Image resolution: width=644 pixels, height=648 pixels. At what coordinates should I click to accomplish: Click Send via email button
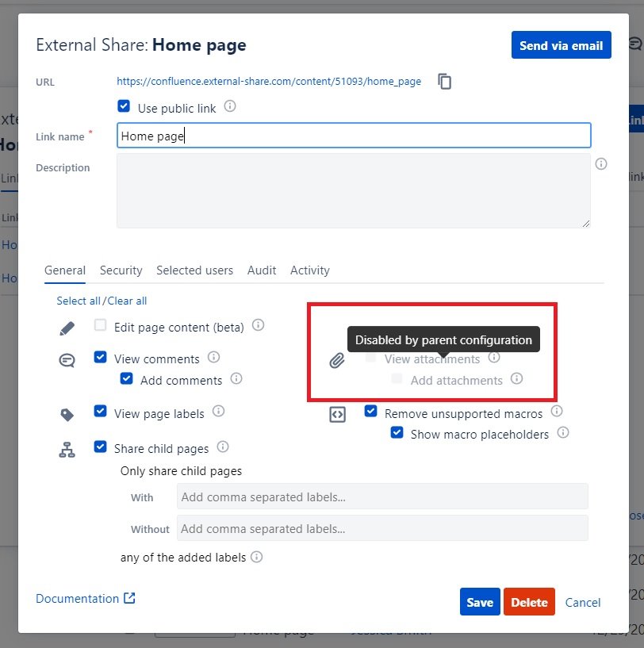point(561,45)
